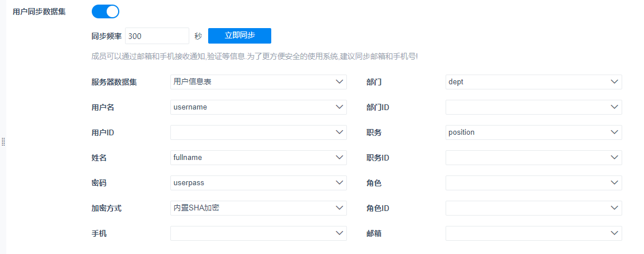644x254 pixels.
Task: Open the empty 邮箱 dropdown
Action: (533, 233)
